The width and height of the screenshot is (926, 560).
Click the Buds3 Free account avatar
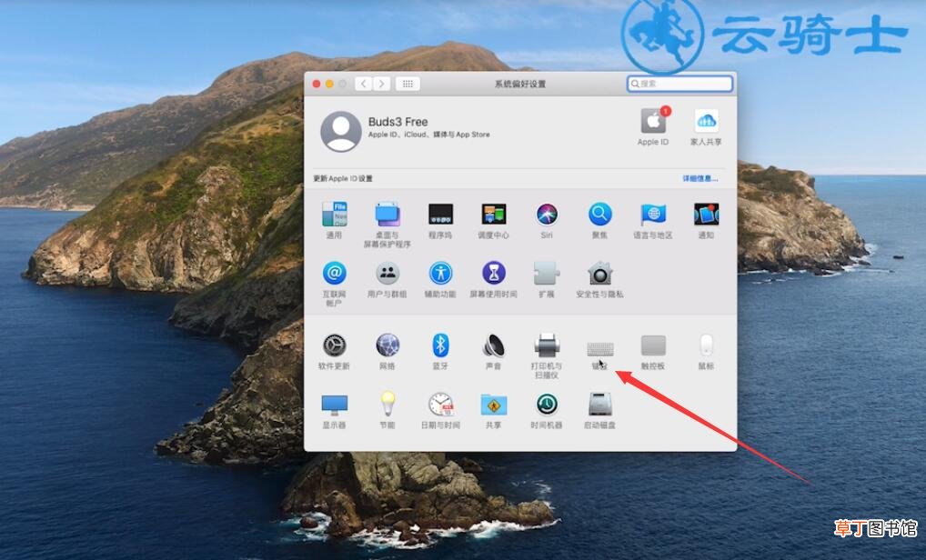tap(341, 131)
